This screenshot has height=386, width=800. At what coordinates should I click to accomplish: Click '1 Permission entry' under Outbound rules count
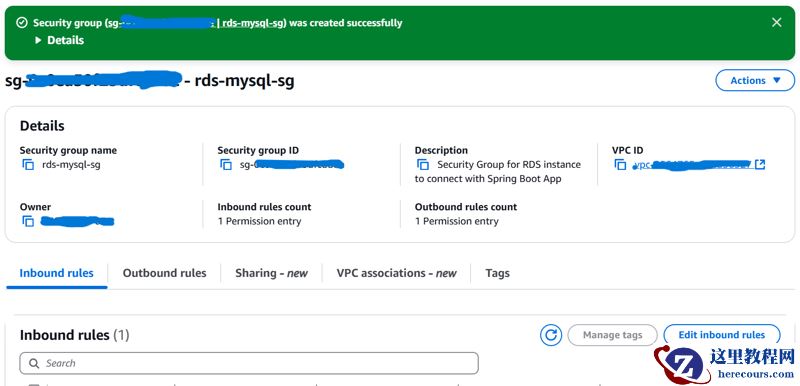(457, 221)
